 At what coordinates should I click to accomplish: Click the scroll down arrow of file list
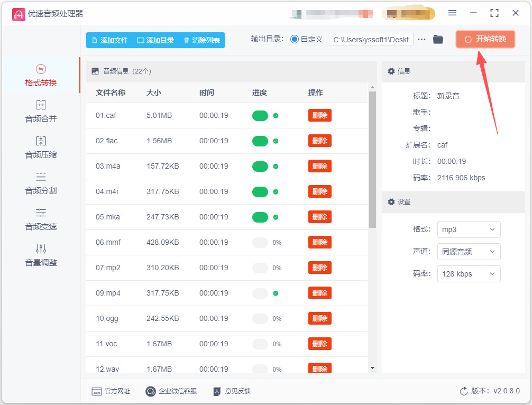pos(372,368)
